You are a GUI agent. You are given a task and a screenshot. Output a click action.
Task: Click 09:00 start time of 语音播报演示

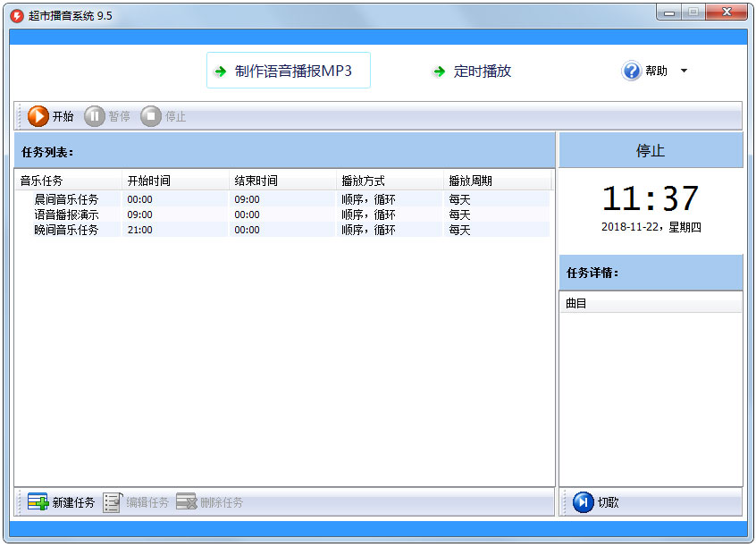[139, 215]
